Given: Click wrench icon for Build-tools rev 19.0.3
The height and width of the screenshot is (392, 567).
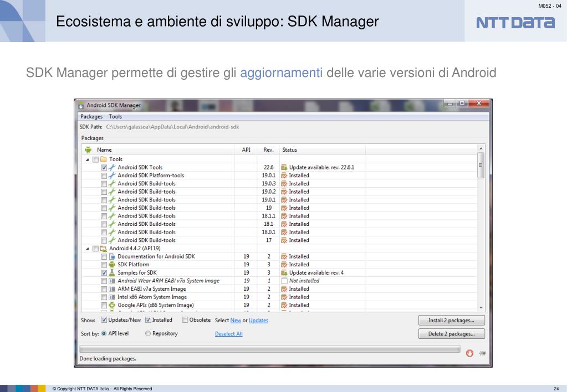Looking at the screenshot, I should 112,183.
